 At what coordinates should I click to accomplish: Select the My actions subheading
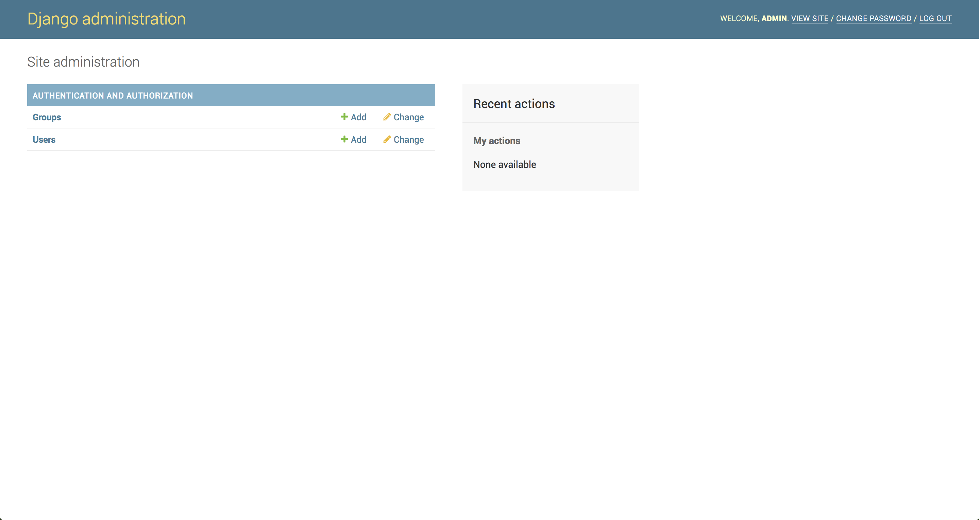496,141
